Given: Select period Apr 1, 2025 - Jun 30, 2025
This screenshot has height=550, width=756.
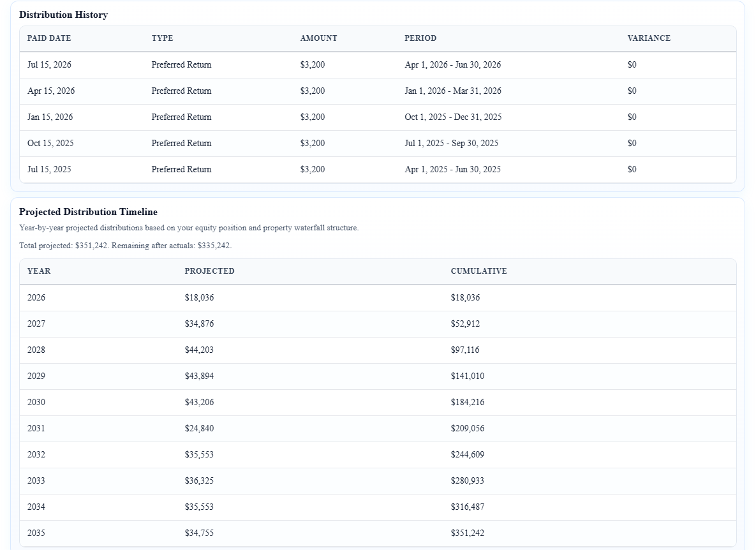Looking at the screenshot, I should click(x=453, y=169).
